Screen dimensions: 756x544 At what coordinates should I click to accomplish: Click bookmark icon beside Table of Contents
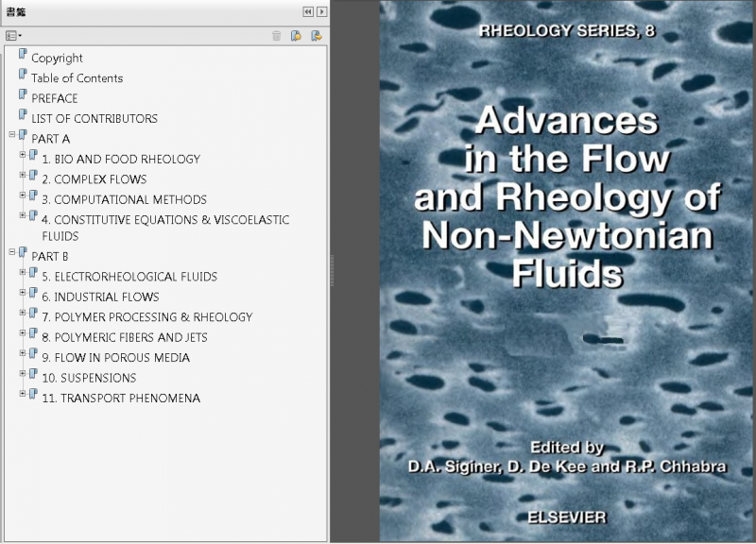click(x=23, y=75)
